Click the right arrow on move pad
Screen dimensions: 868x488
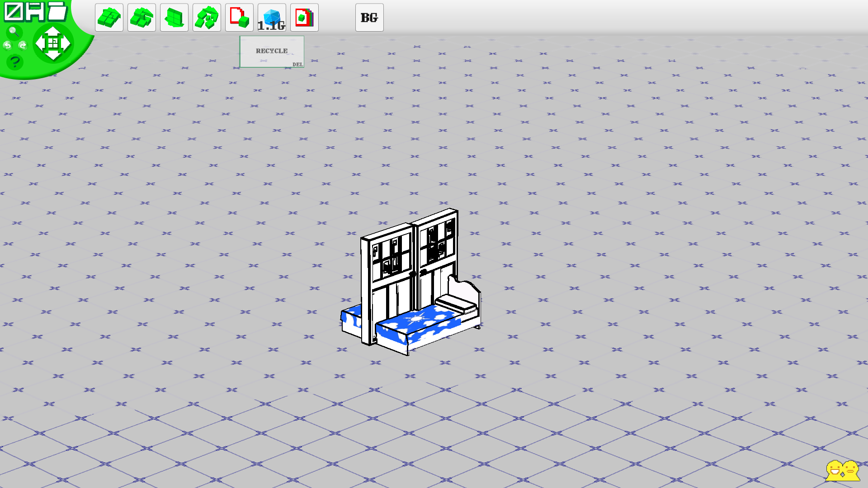click(x=66, y=43)
